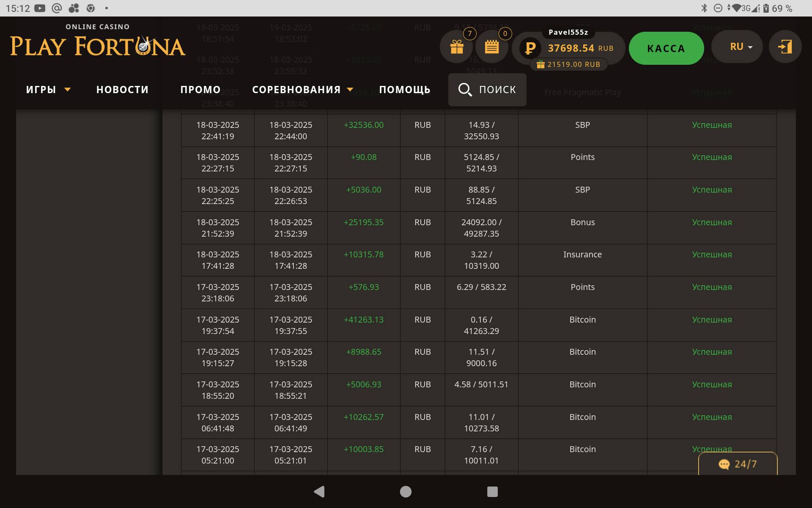Click the 21519.00 RUB bonus balance
This screenshot has width=812, height=508.
tap(568, 64)
